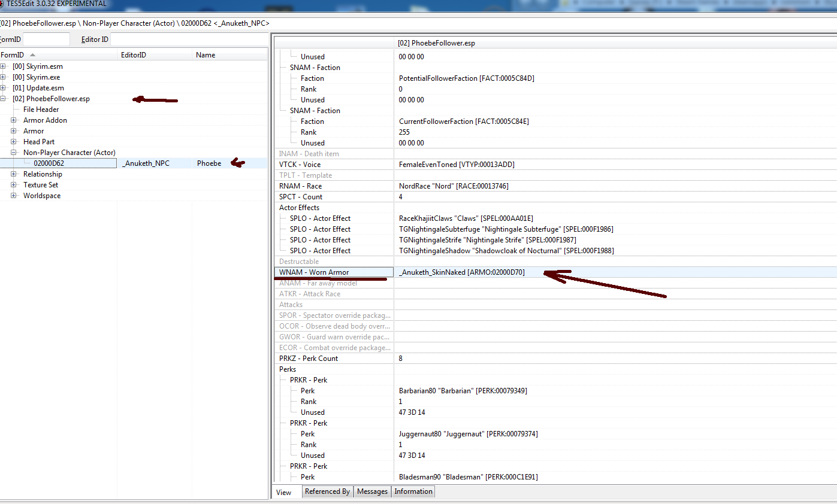This screenshot has height=504, width=837.
Task: Select the 02000D62 Phoebe NPC record
Action: click(x=49, y=163)
